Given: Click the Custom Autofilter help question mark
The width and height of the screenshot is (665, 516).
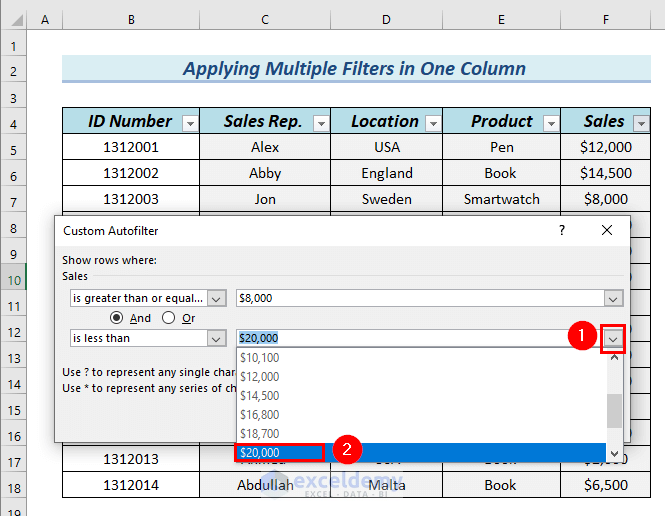Looking at the screenshot, I should pyautogui.click(x=562, y=231).
